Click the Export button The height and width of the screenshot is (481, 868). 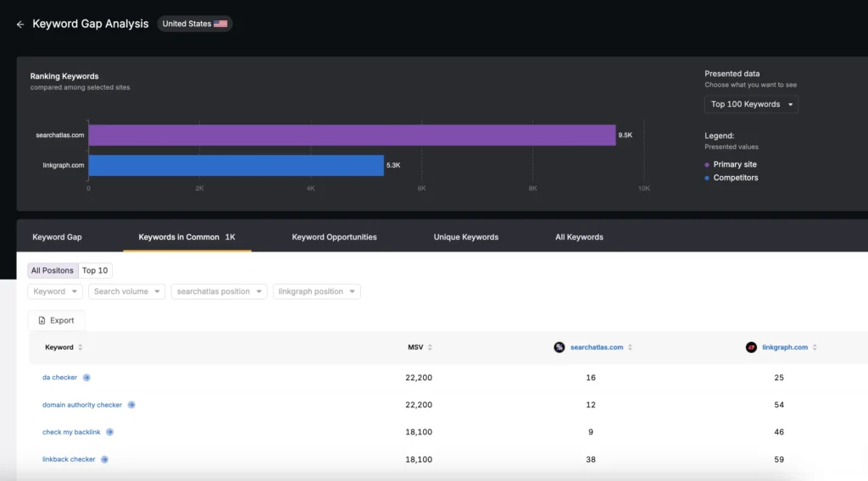[56, 320]
